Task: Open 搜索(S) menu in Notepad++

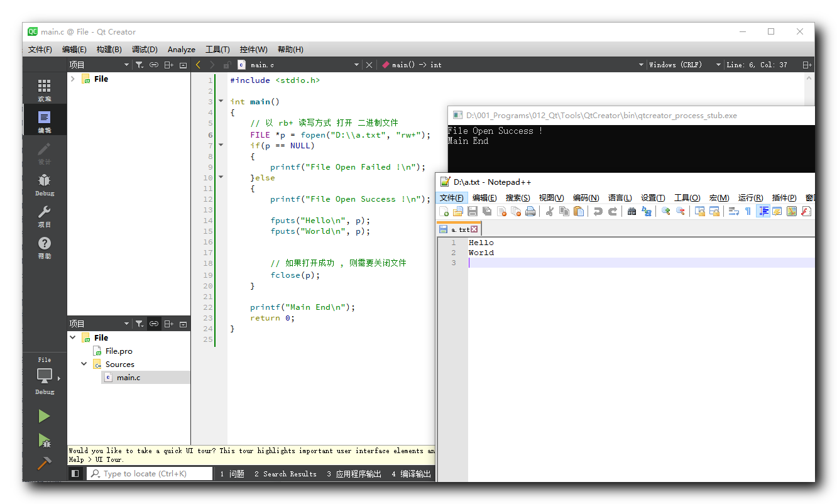Action: [518, 197]
